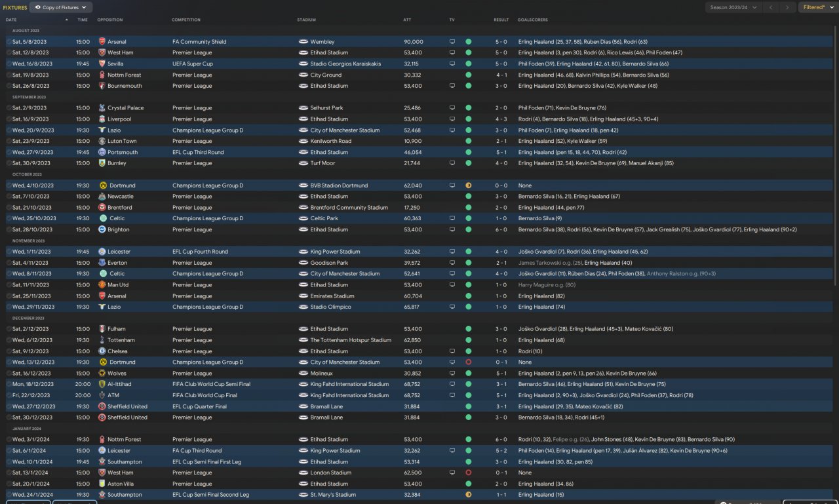Open the Season 2023/24 dropdown
Viewport: 839px width, 504px height.
pos(733,7)
